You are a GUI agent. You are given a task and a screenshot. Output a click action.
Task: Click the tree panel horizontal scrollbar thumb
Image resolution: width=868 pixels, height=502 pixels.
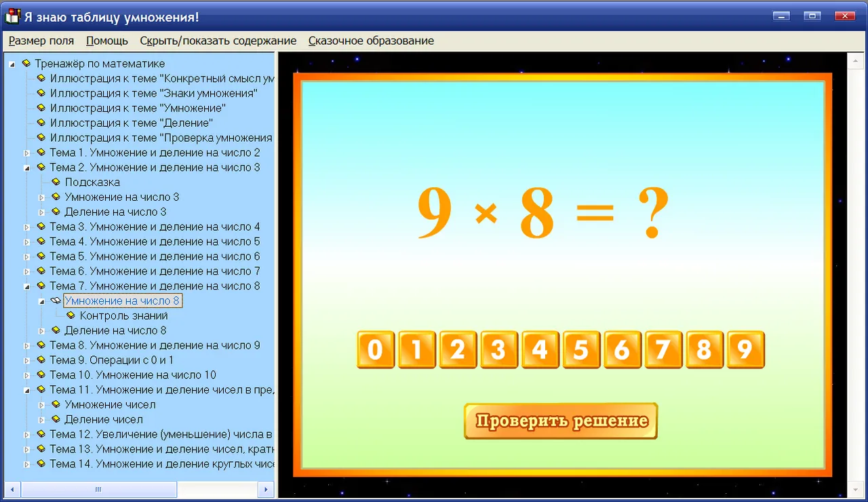[98, 489]
